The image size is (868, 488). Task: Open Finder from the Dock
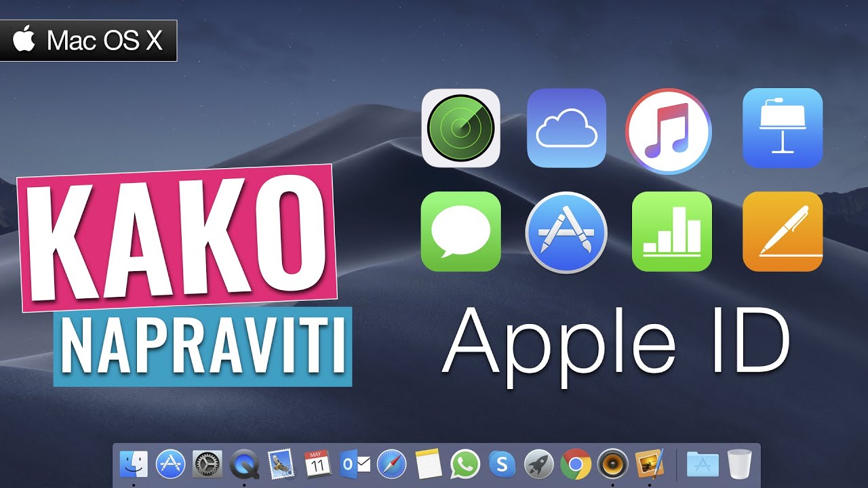pos(134,464)
